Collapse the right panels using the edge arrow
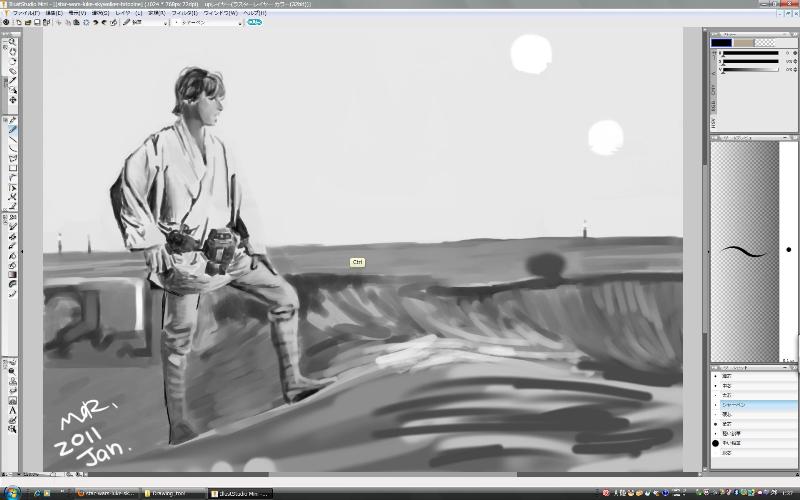The height and width of the screenshot is (500, 800). coord(708,251)
